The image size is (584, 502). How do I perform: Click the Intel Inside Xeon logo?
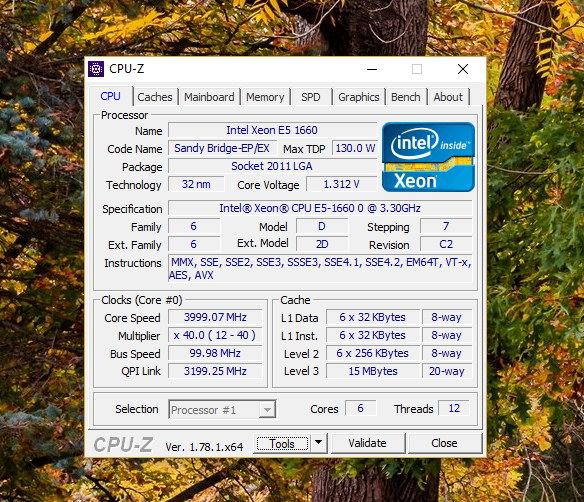click(x=428, y=157)
